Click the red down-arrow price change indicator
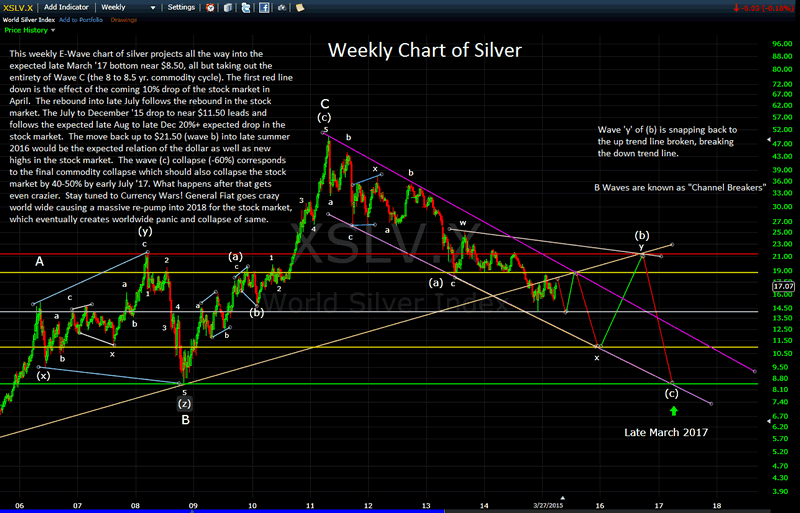This screenshot has width=800, height=513. pyautogui.click(x=736, y=7)
